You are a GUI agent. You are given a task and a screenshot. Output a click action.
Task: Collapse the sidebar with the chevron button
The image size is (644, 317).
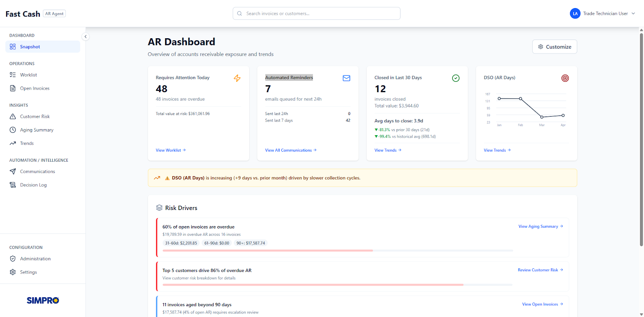point(85,37)
